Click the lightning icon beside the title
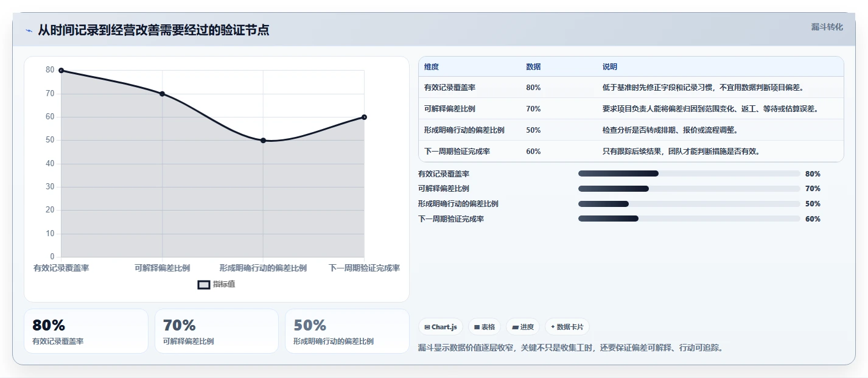Screen dimensions: 868x378 pyautogui.click(x=29, y=30)
